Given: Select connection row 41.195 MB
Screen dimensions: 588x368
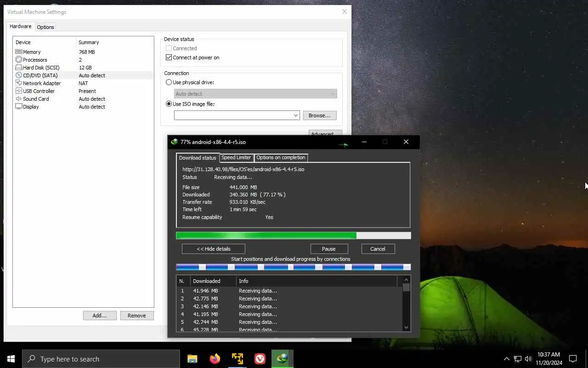Looking at the screenshot, I should (289, 314).
